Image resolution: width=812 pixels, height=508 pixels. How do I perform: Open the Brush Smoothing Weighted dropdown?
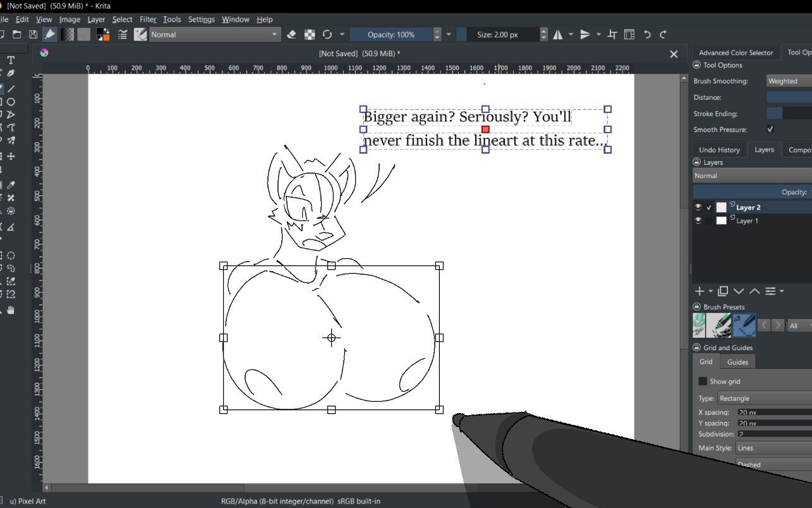(x=788, y=81)
